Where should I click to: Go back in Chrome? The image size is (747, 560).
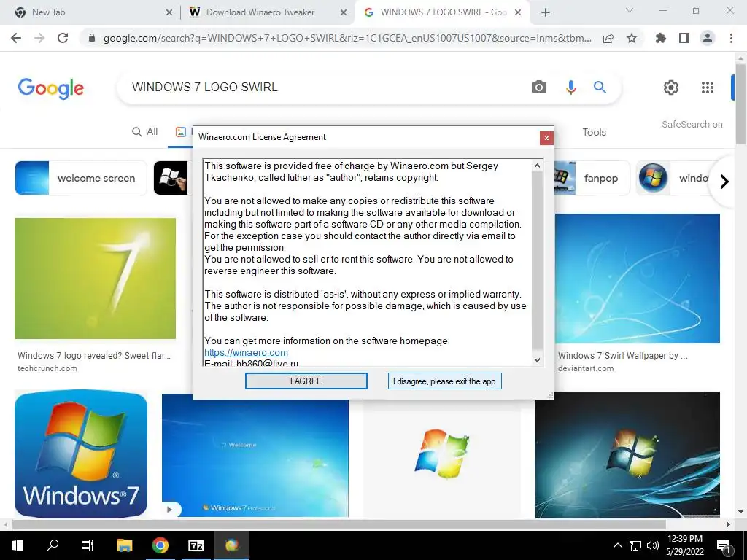pos(16,38)
